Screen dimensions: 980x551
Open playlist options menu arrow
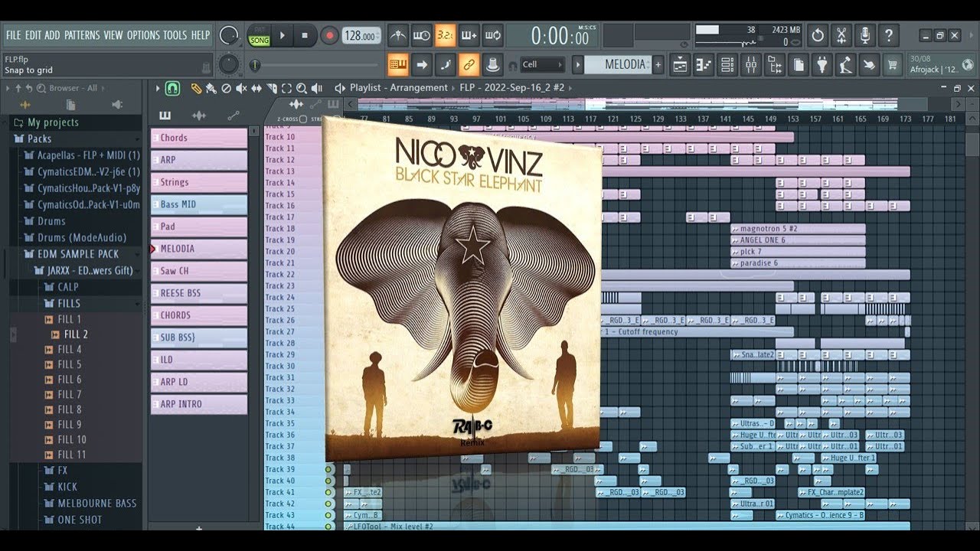pos(158,89)
